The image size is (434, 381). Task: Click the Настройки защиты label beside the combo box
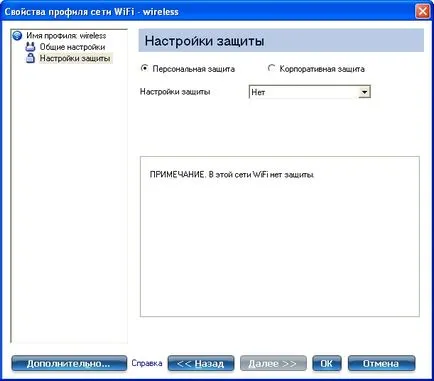(175, 92)
